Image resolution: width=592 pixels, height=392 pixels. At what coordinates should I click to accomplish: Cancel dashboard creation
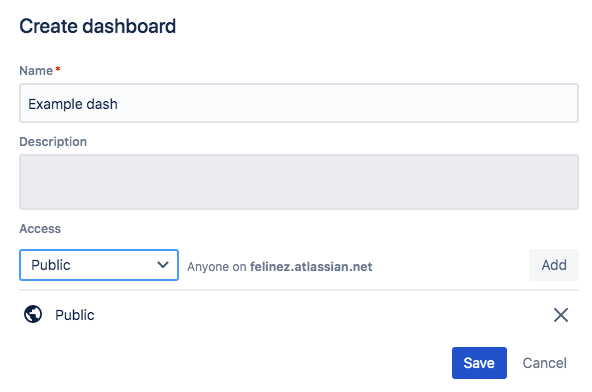(544, 363)
